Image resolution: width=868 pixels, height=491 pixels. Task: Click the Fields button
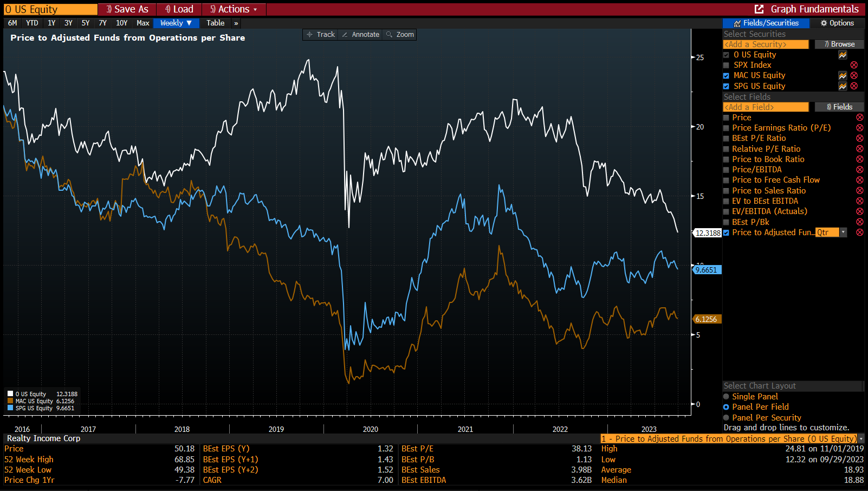(839, 107)
